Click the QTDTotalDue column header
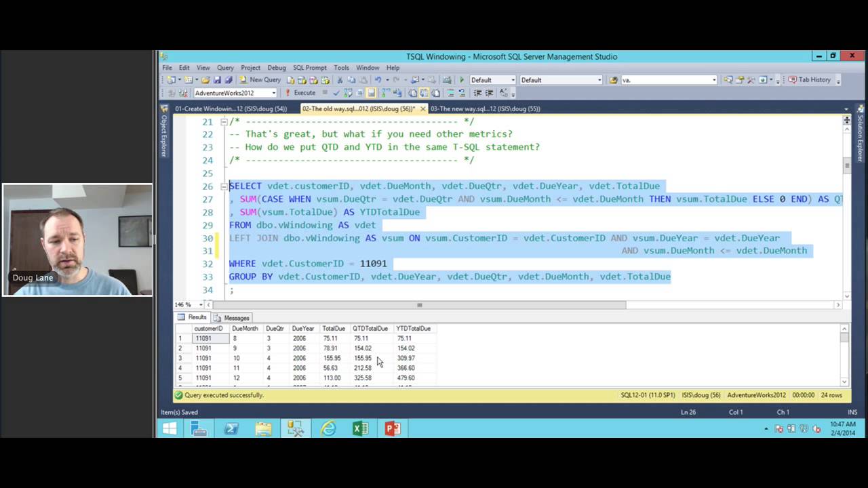 click(370, 329)
